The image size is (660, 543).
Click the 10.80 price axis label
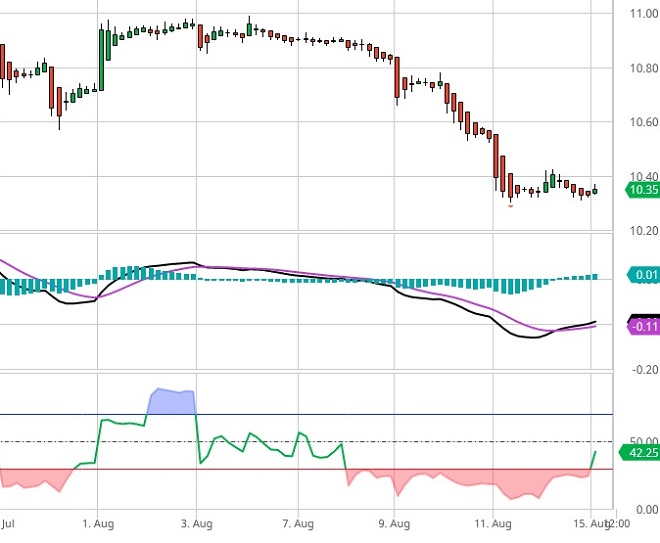click(x=644, y=68)
